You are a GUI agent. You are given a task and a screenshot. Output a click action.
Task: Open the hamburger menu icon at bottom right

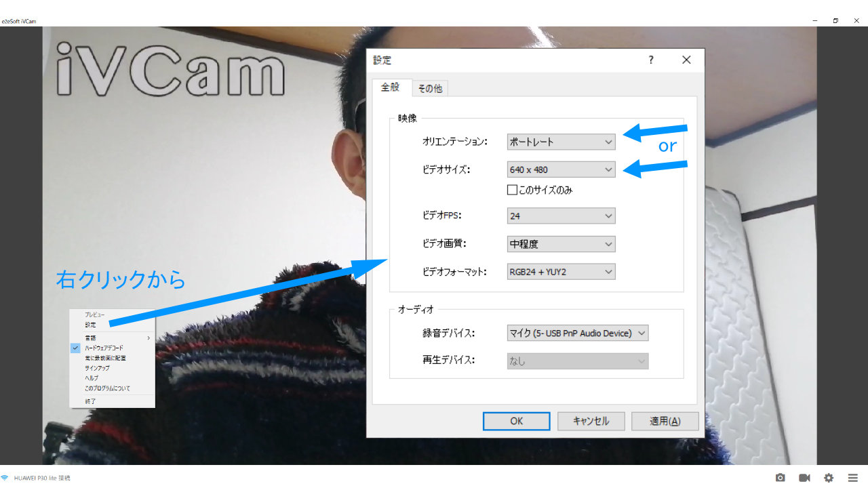tap(852, 478)
